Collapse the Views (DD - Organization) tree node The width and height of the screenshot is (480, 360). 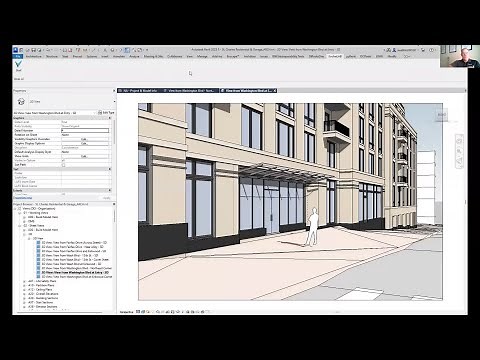tap(15, 208)
